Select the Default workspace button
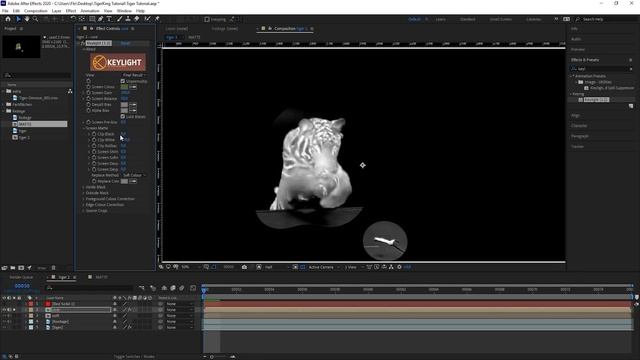 (x=414, y=19)
